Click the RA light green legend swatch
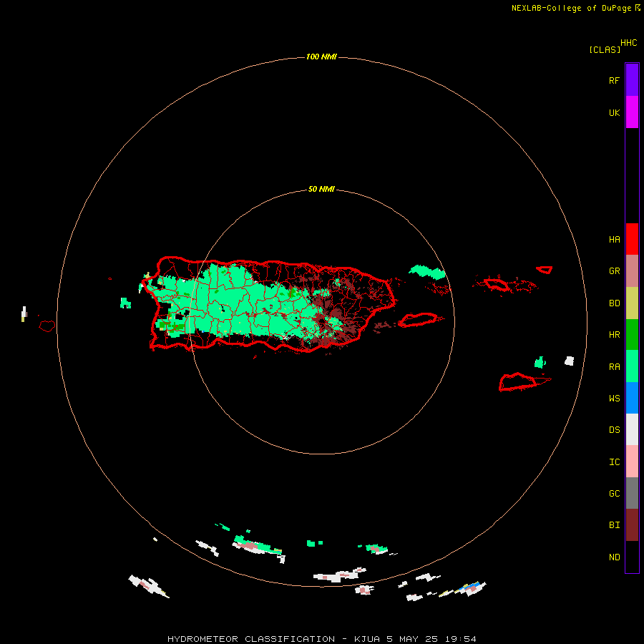The width and height of the screenshot is (644, 644). tap(632, 366)
